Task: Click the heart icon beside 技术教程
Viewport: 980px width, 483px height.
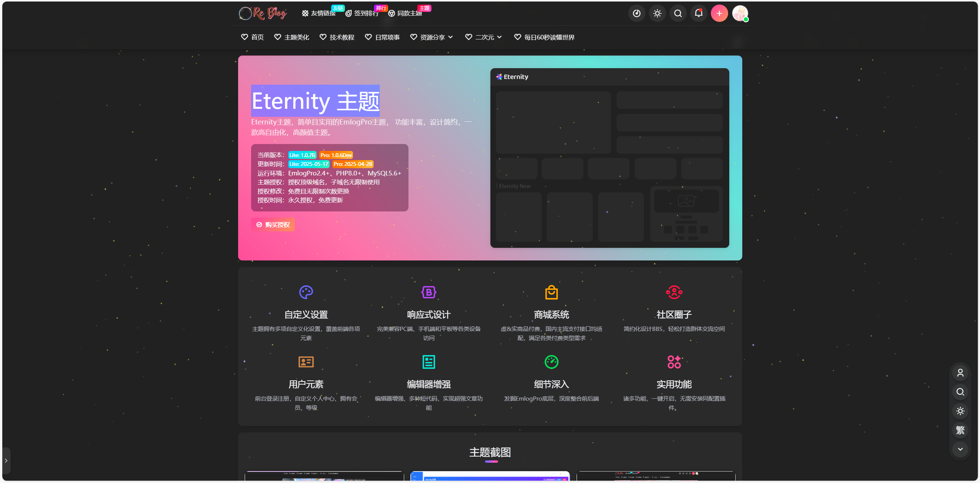Action: (x=323, y=37)
